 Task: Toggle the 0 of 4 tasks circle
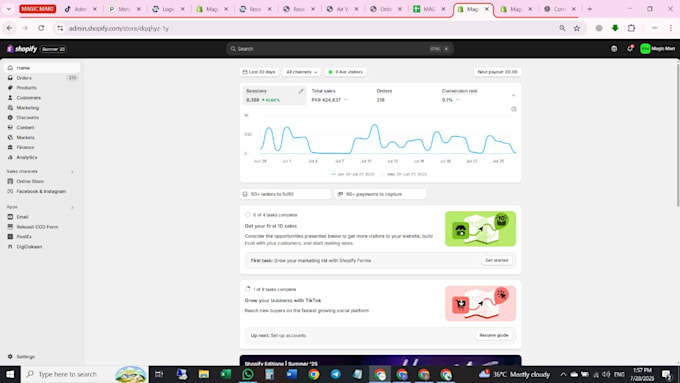point(248,215)
